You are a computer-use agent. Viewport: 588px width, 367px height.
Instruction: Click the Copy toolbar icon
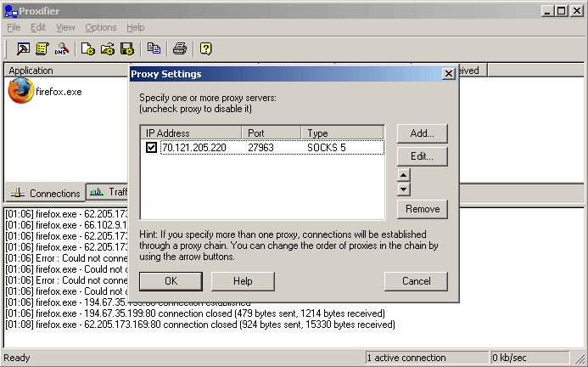[154, 48]
